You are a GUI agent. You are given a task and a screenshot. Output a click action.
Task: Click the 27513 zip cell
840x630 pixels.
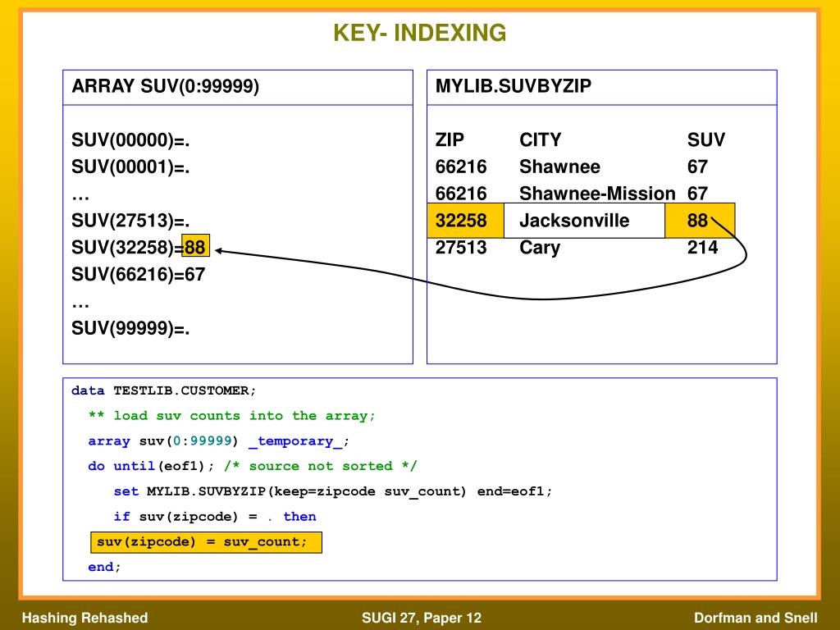461,248
